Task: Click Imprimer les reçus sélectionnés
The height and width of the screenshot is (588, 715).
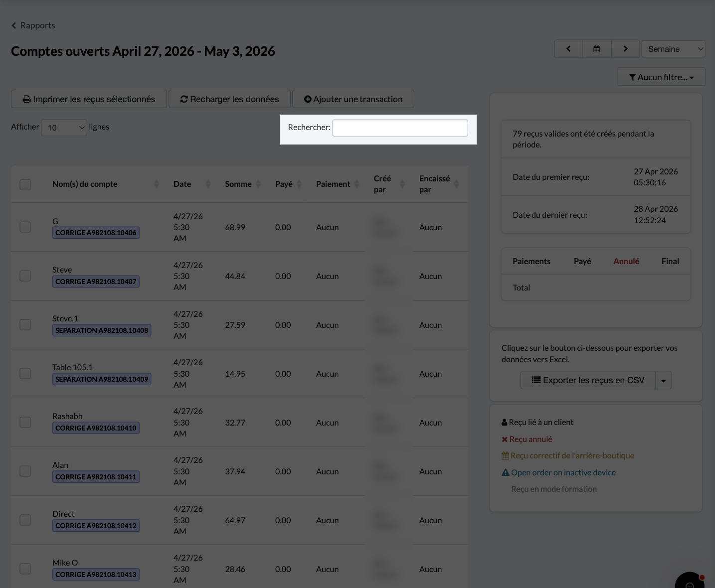Action: coord(89,99)
